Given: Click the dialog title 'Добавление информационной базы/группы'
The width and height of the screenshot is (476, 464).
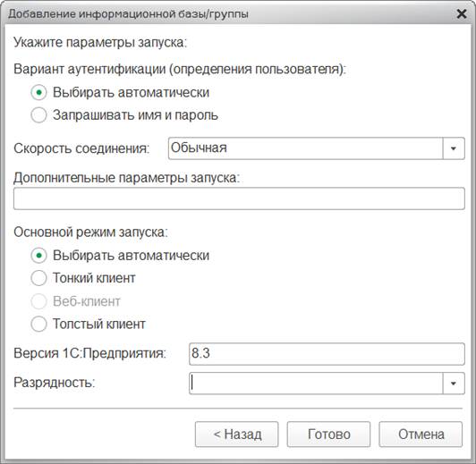Looking at the screenshot, I should pyautogui.click(x=129, y=14).
